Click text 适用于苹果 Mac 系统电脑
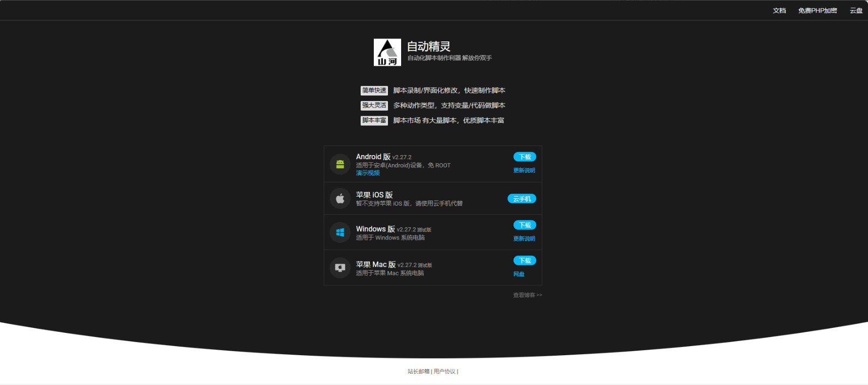 (x=390, y=273)
